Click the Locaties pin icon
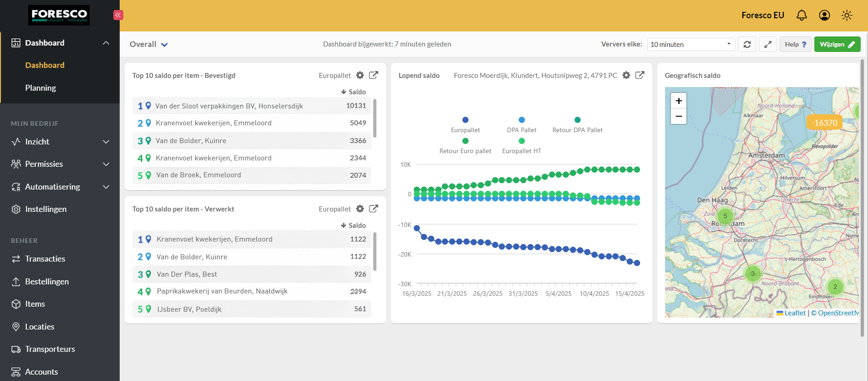The image size is (868, 381). [16, 327]
